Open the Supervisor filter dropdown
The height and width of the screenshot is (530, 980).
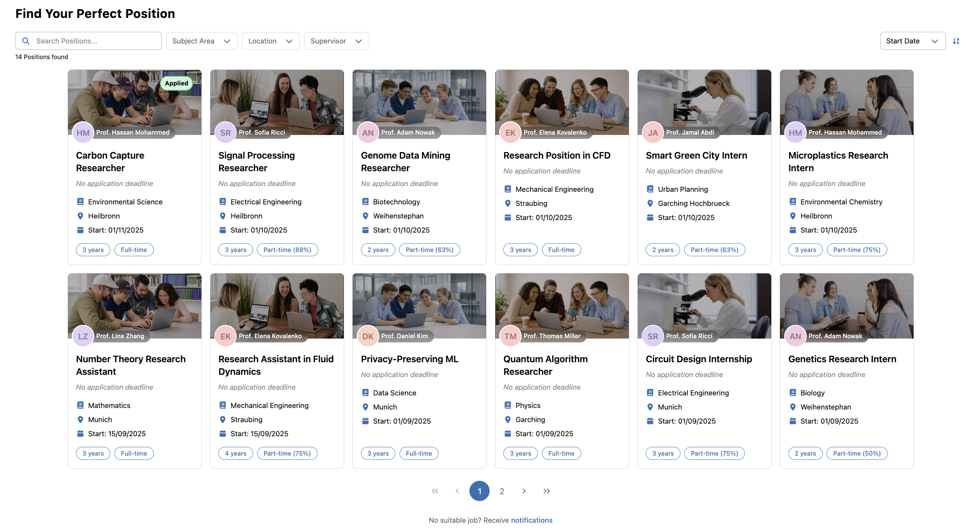click(x=337, y=41)
